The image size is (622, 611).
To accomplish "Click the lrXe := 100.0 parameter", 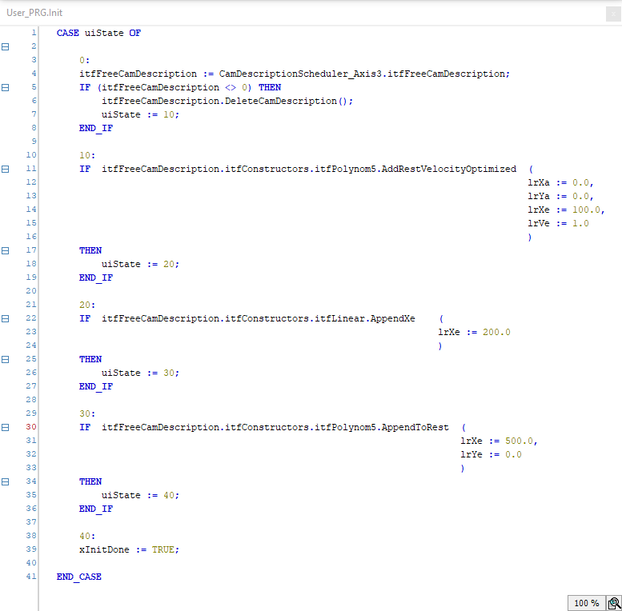I will pos(565,210).
